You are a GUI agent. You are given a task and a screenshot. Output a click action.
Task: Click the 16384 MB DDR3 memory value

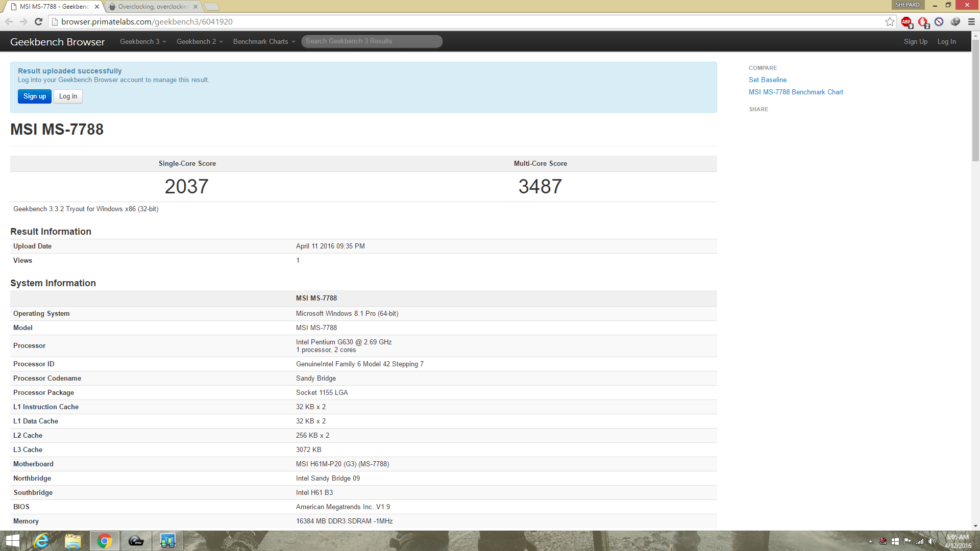pyautogui.click(x=345, y=521)
